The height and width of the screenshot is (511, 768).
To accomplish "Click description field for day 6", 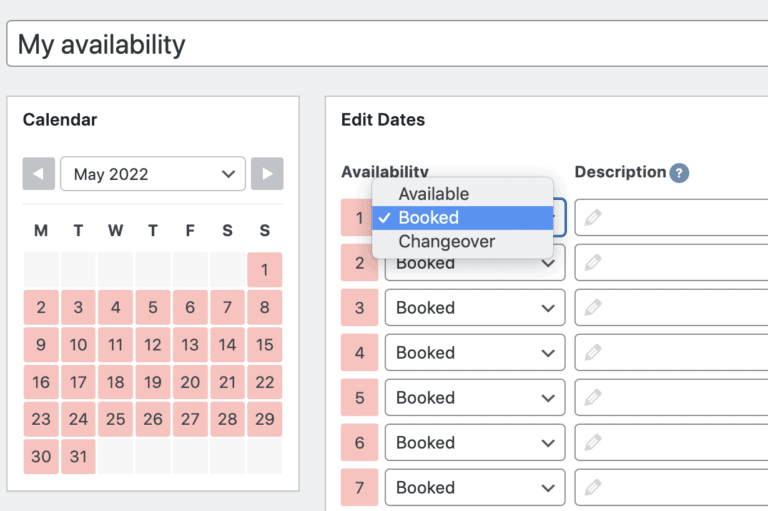I will 671,442.
